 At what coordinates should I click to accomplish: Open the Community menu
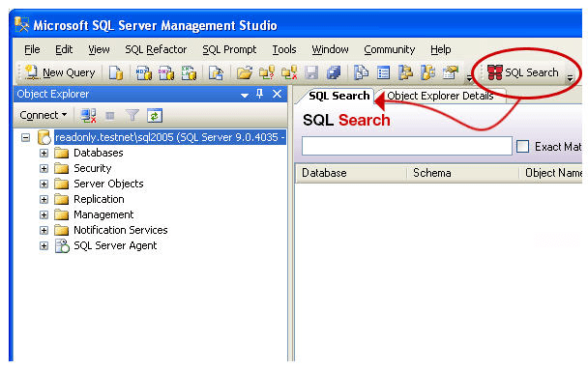[389, 49]
